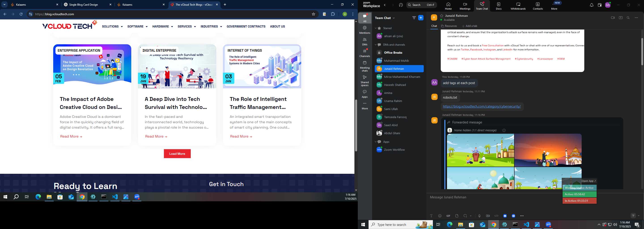The width and height of the screenshot is (644, 229).
Task: Click the new chat plus button
Action: tap(421, 18)
